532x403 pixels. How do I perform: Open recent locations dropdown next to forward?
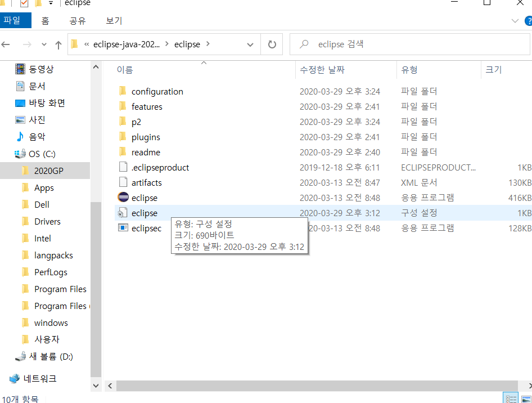pyautogui.click(x=44, y=44)
